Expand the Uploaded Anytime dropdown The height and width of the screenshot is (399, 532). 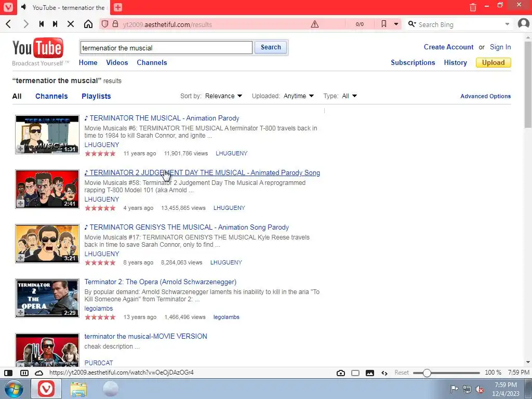pos(299,96)
